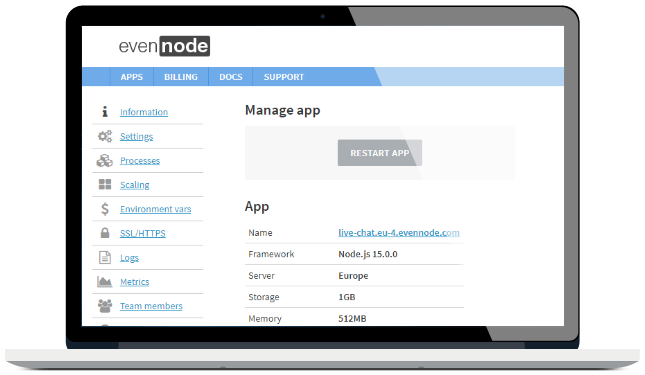Click the Team members people icon
Image resolution: width=645 pixels, height=375 pixels.
[105, 306]
